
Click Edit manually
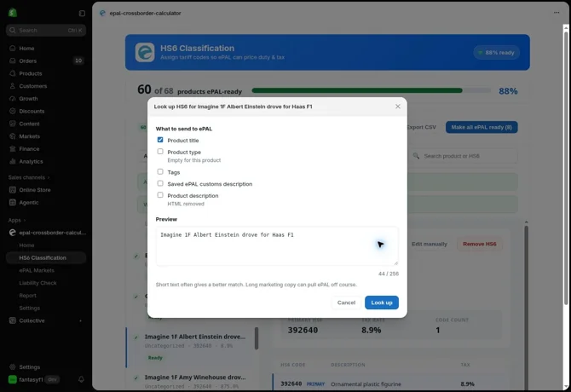(x=430, y=244)
